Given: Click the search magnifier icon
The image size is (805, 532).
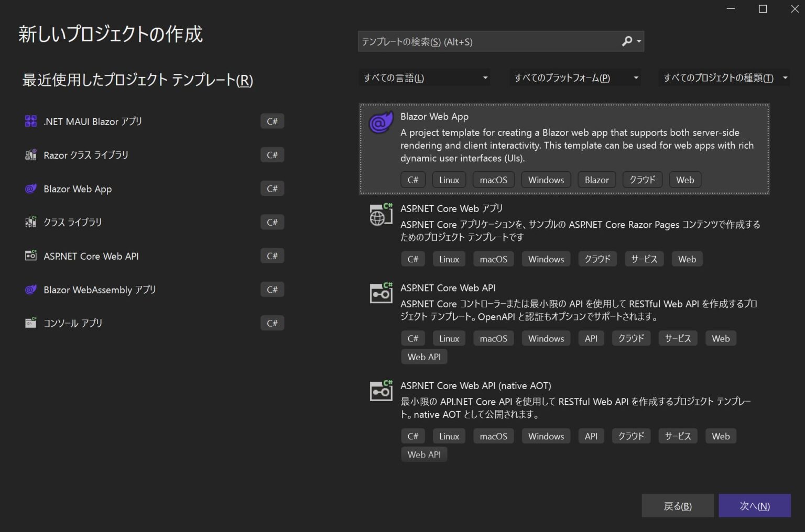Looking at the screenshot, I should tap(627, 41).
